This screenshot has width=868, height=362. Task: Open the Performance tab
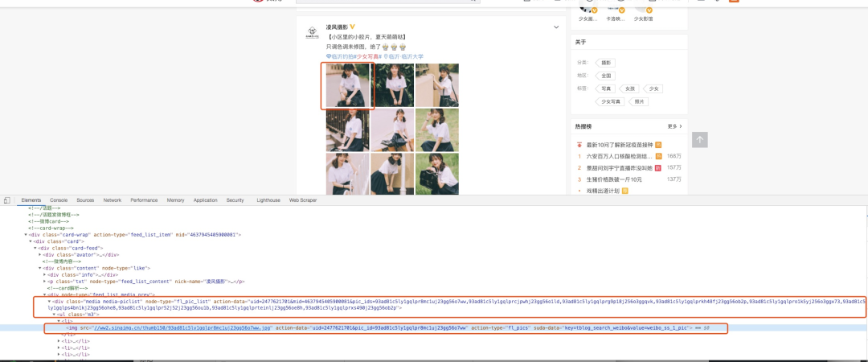144,200
